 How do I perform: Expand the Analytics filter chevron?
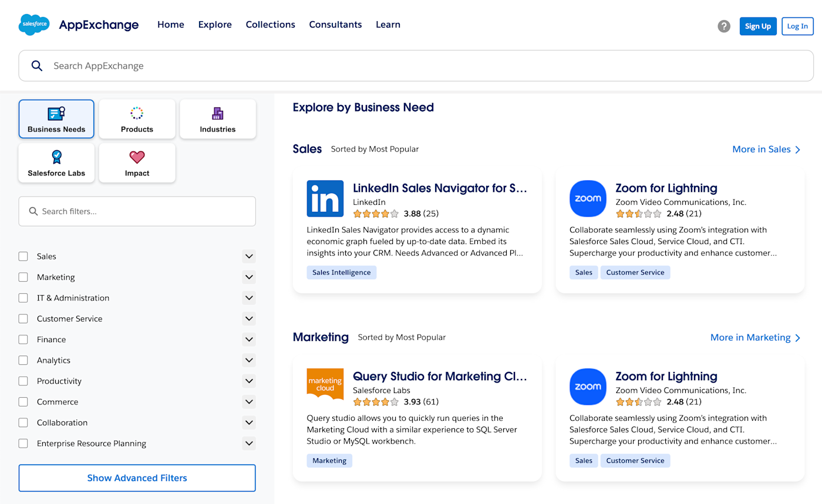249,360
